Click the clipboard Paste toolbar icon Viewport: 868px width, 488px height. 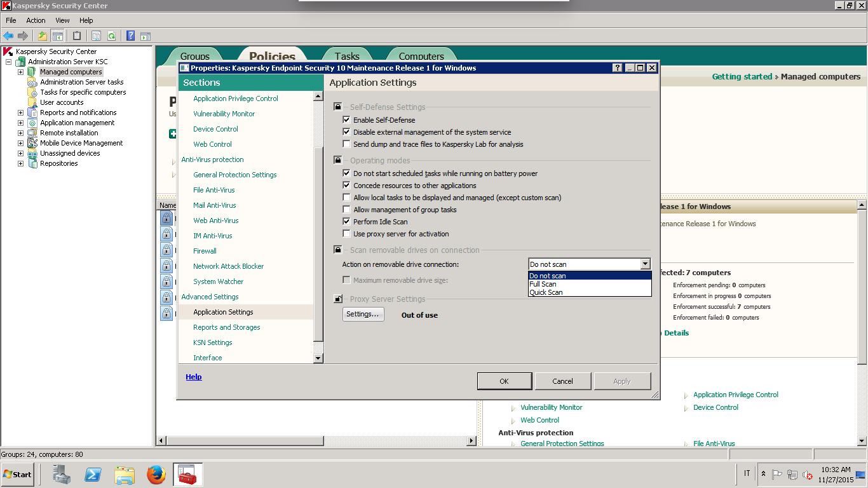pos(77,36)
